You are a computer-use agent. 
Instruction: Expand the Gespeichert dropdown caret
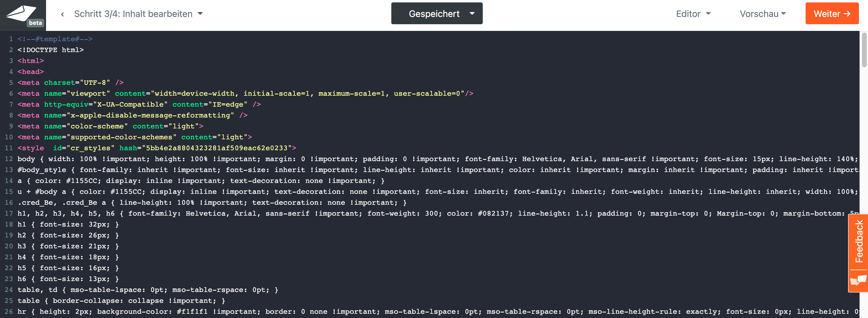point(472,13)
